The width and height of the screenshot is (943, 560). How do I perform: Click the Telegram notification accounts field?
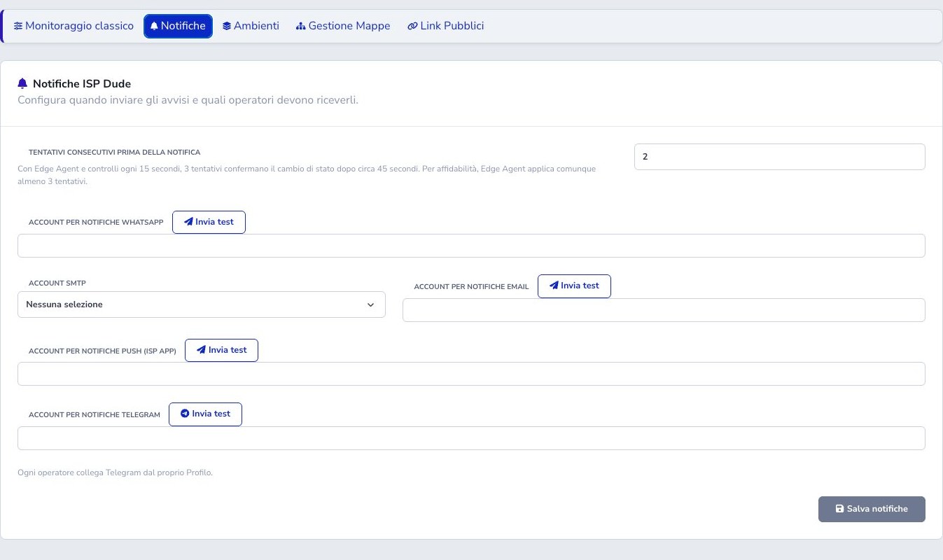[x=471, y=438]
